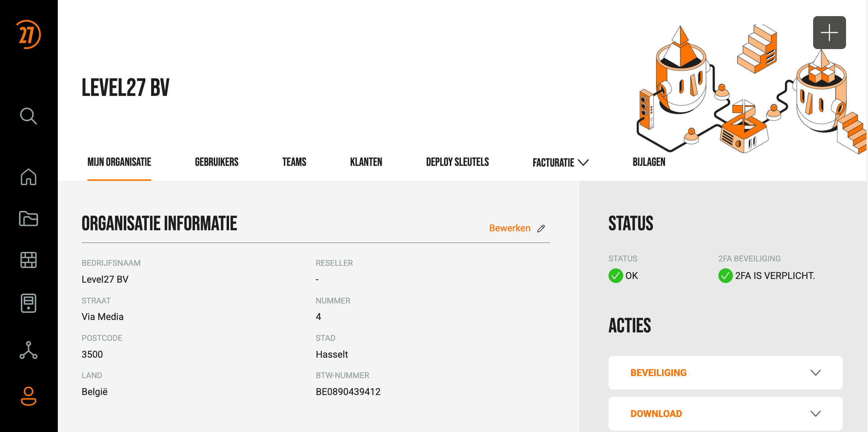Select the Teams tab
Image resolution: width=868 pixels, height=432 pixels.
coord(294,162)
